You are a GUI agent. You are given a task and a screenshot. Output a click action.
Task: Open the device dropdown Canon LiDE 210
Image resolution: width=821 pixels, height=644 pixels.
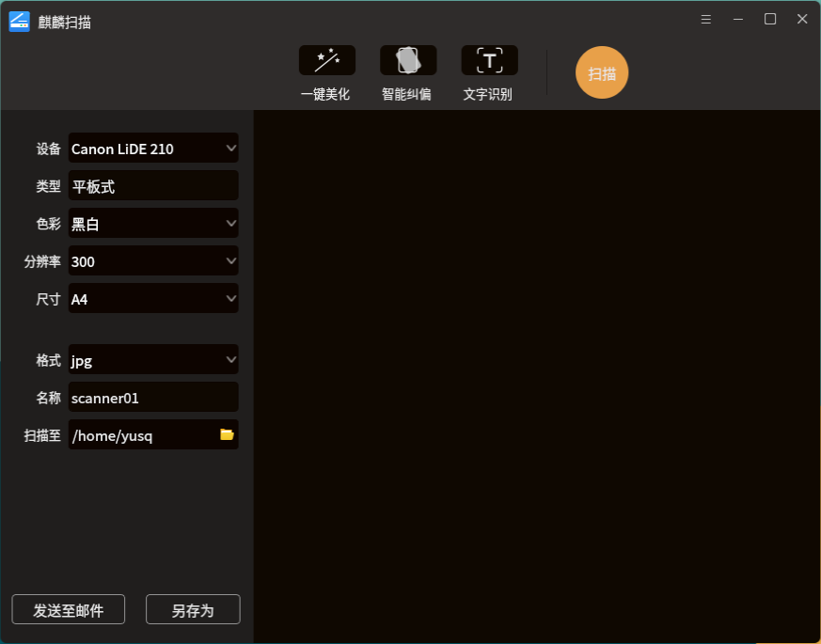click(x=153, y=149)
